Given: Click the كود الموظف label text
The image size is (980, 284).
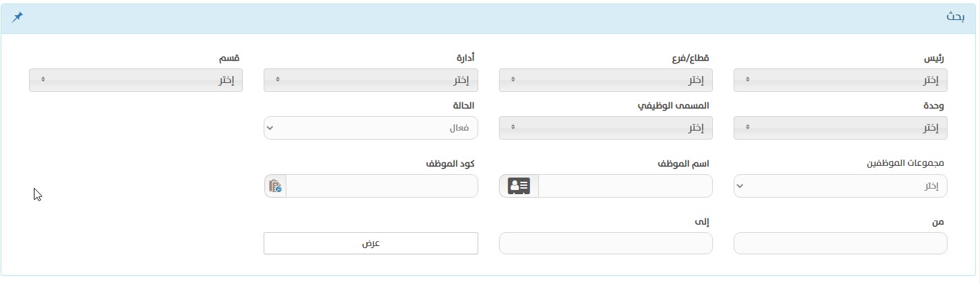Looking at the screenshot, I should [x=450, y=164].
